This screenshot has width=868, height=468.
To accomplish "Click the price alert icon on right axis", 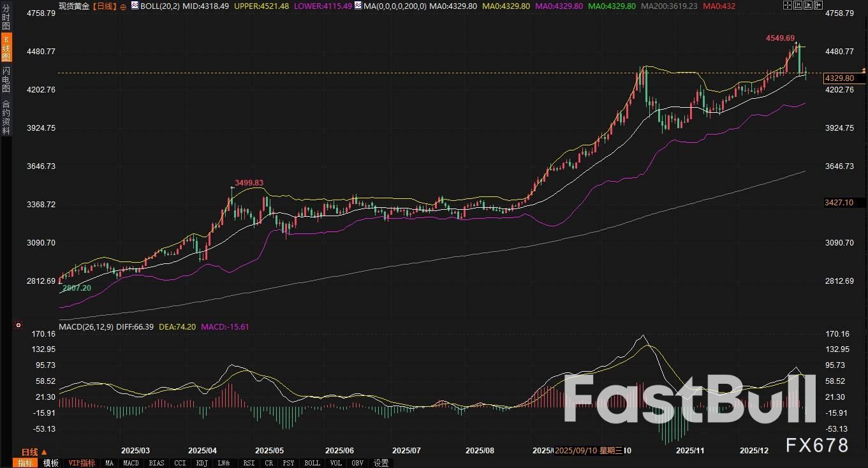I will pos(864,69).
